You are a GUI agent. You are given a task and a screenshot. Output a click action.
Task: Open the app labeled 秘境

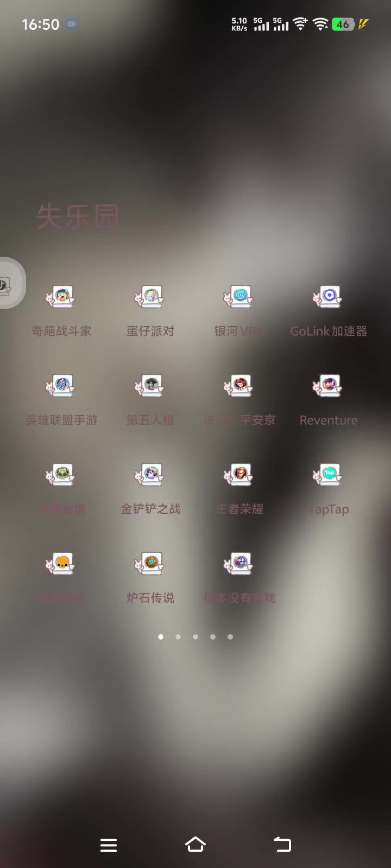click(61, 475)
